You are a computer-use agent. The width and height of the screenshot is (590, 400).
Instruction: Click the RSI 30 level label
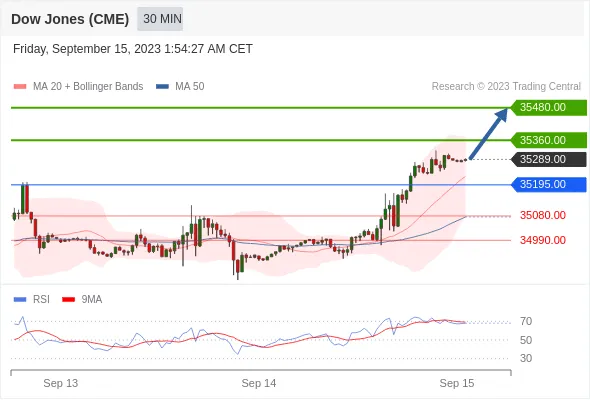[x=526, y=358]
